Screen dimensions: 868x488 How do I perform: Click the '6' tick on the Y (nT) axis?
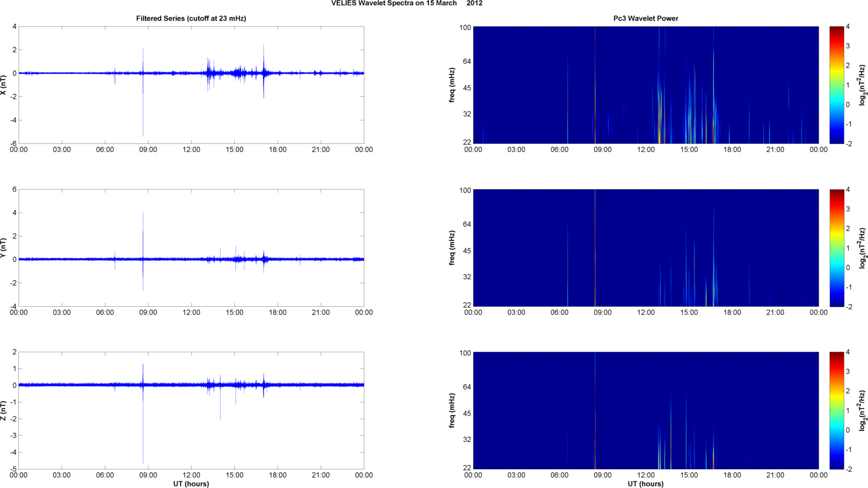(14, 189)
